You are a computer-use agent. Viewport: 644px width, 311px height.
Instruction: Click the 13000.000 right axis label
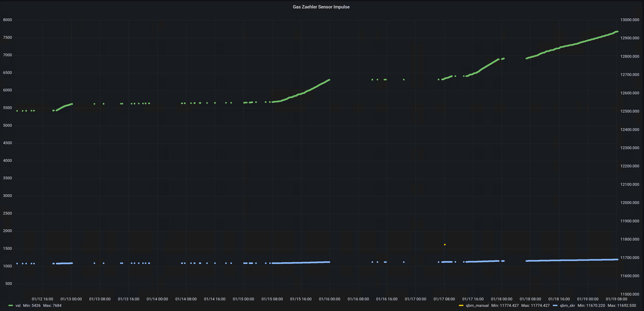coord(631,20)
